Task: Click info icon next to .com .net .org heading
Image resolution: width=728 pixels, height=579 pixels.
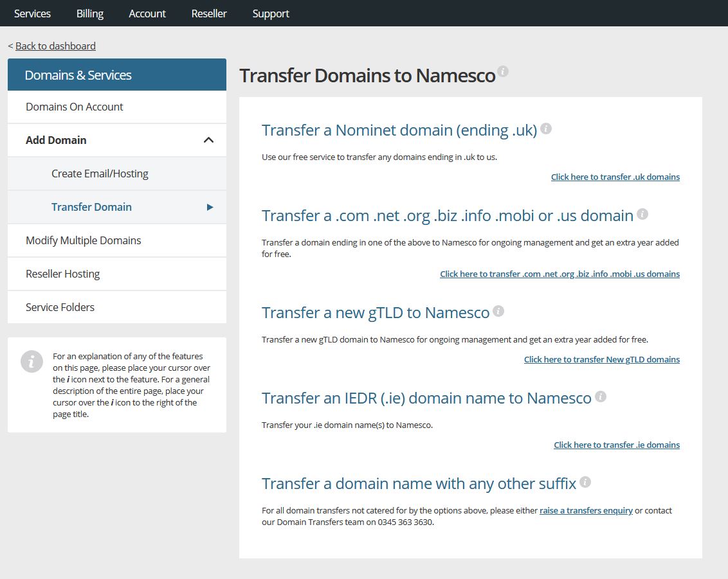Action: pos(642,214)
